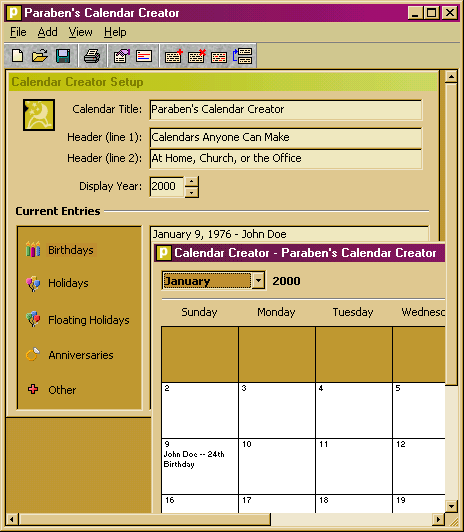Increase Display Year with up arrow
464x532 pixels.
coord(192,181)
